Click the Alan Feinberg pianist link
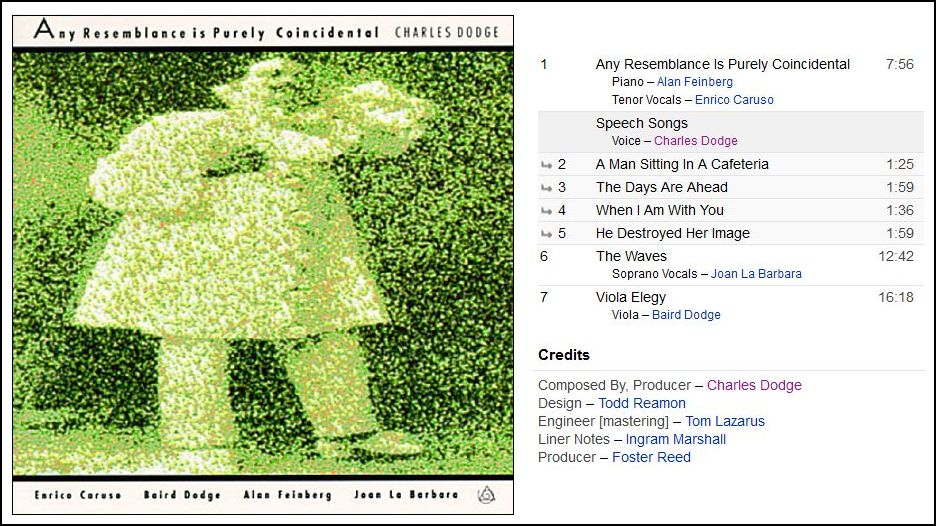The image size is (936, 526). pyautogui.click(x=694, y=82)
